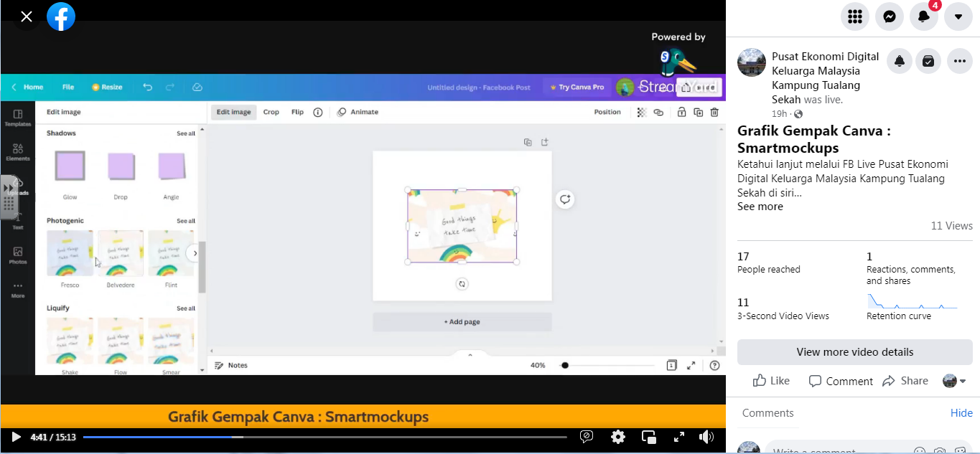
Task: Add link to selected element
Action: pyautogui.click(x=658, y=112)
